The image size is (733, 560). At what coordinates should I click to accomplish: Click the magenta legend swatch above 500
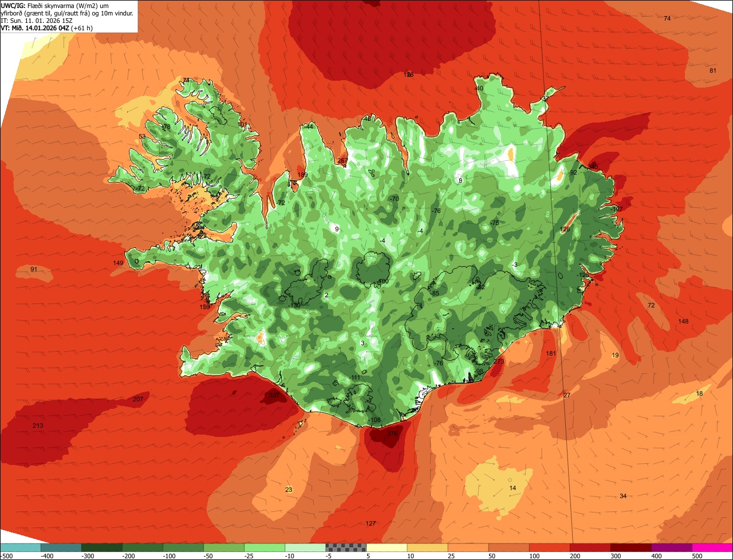[712, 547]
